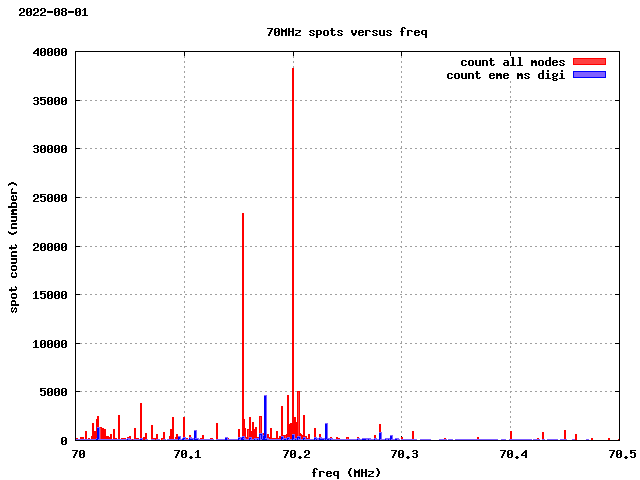This screenshot has width=640, height=480.
Task: Click the 25000 y-axis tick label
Action: point(50,198)
